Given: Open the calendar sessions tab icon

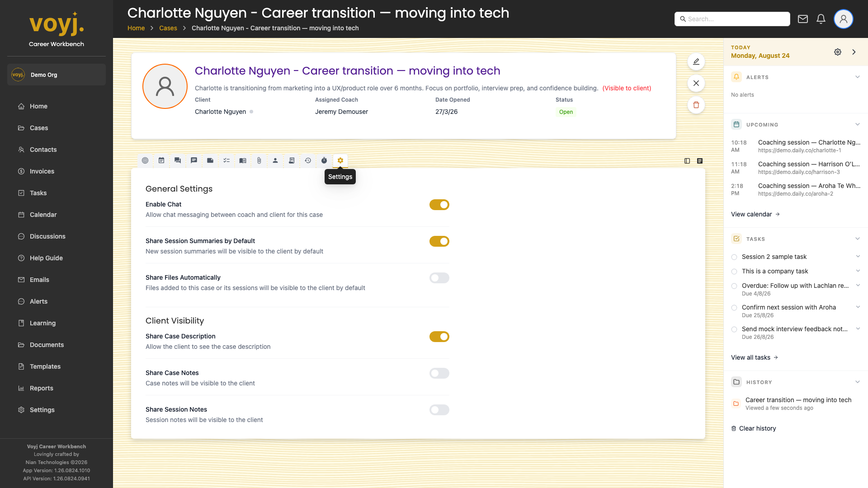Looking at the screenshot, I should (161, 160).
